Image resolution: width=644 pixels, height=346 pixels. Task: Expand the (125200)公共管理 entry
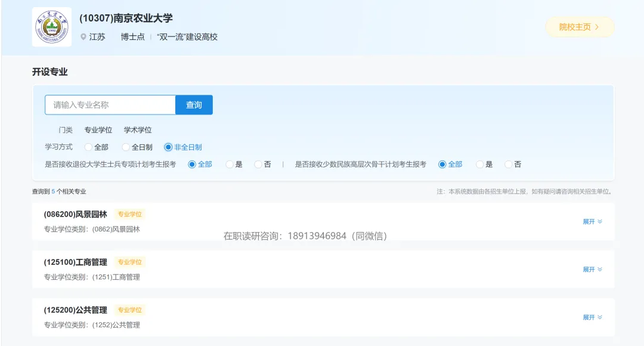[x=592, y=317]
